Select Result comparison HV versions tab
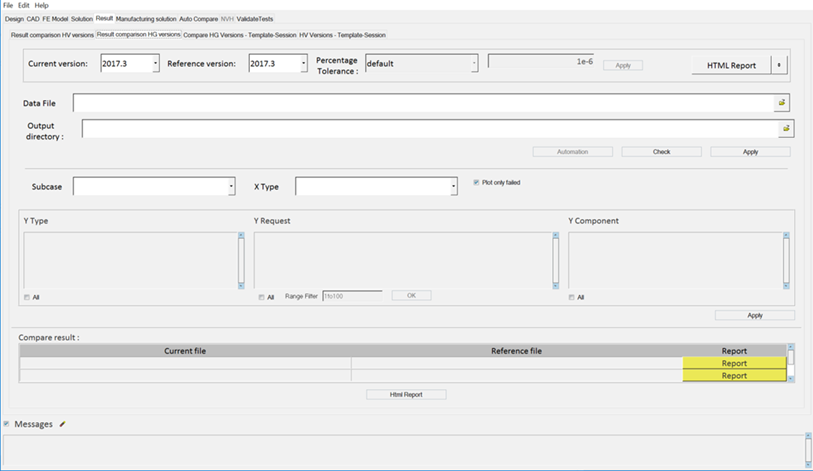This screenshot has width=813, height=471. pos(51,35)
